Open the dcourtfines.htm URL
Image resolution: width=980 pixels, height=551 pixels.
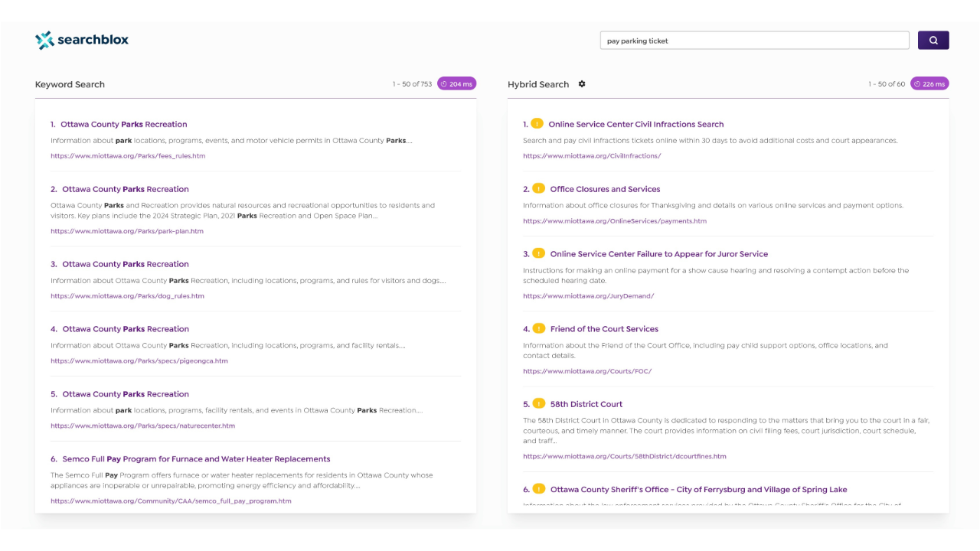point(625,456)
